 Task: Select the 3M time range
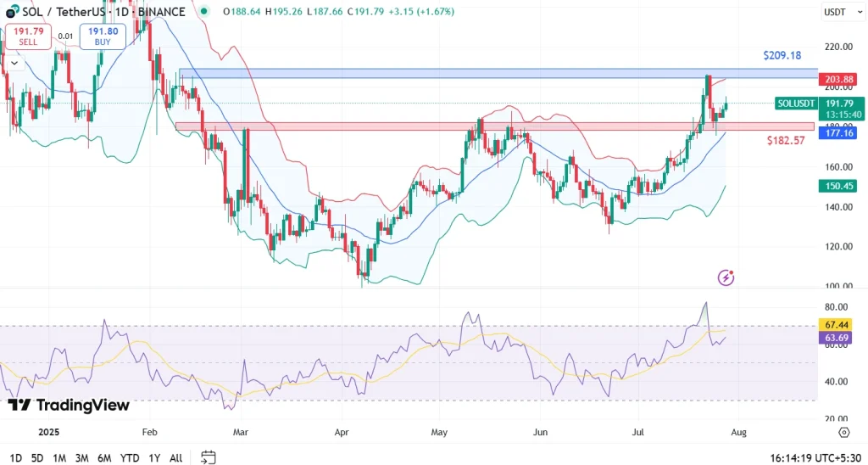click(x=82, y=457)
